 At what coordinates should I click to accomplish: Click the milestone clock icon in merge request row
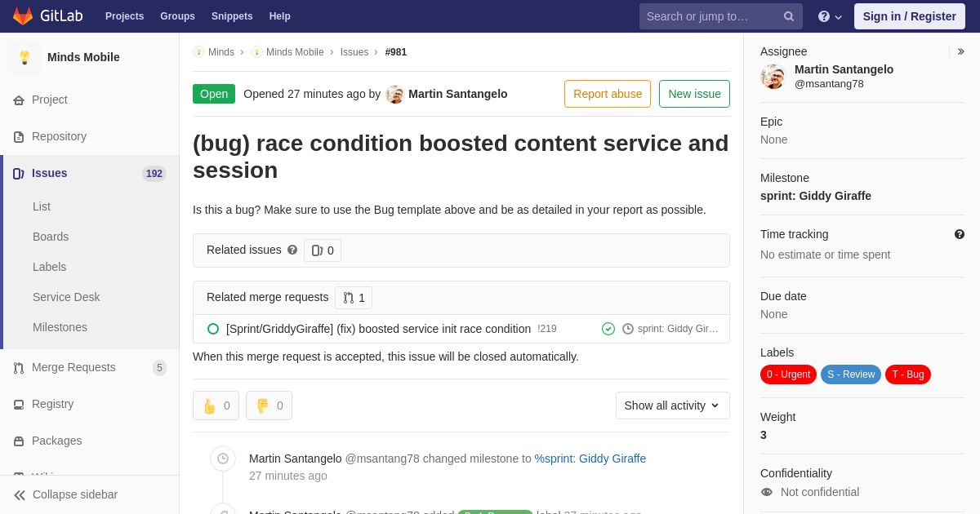coord(628,329)
